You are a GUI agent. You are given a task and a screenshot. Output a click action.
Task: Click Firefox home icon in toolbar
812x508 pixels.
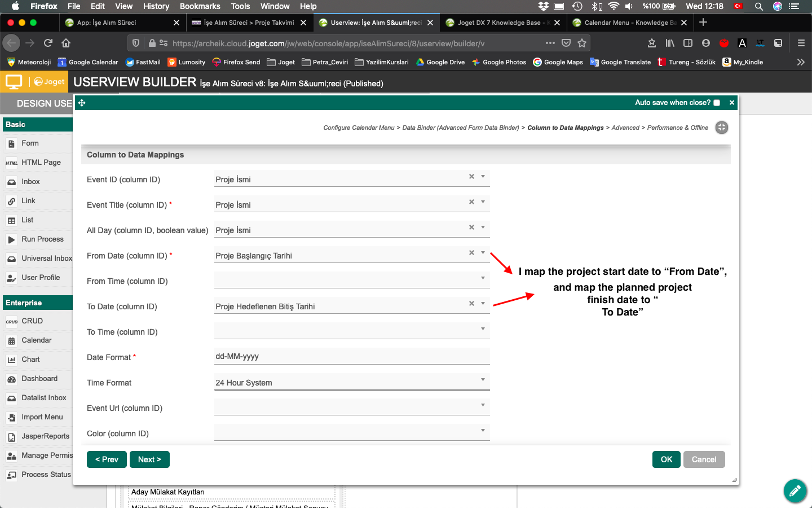click(66, 43)
